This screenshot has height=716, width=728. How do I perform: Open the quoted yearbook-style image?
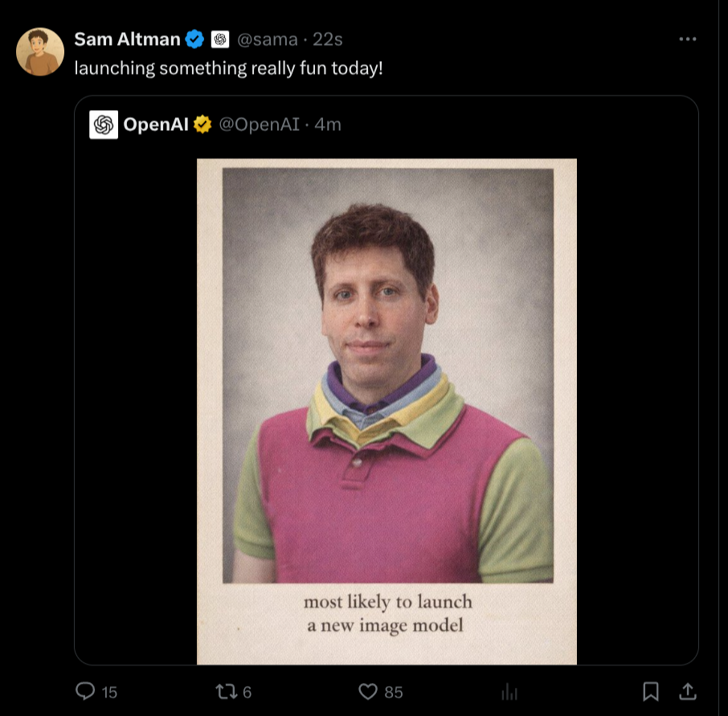(x=386, y=411)
